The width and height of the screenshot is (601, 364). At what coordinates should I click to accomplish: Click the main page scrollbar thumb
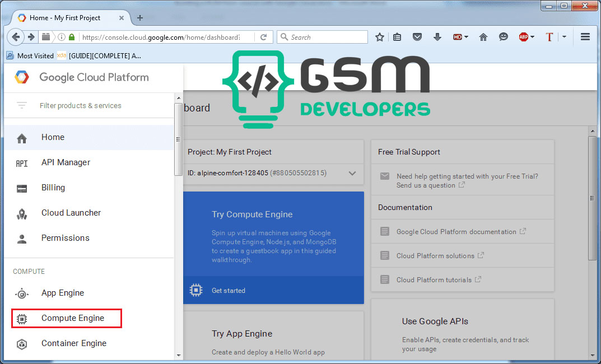pyautogui.click(x=593, y=198)
